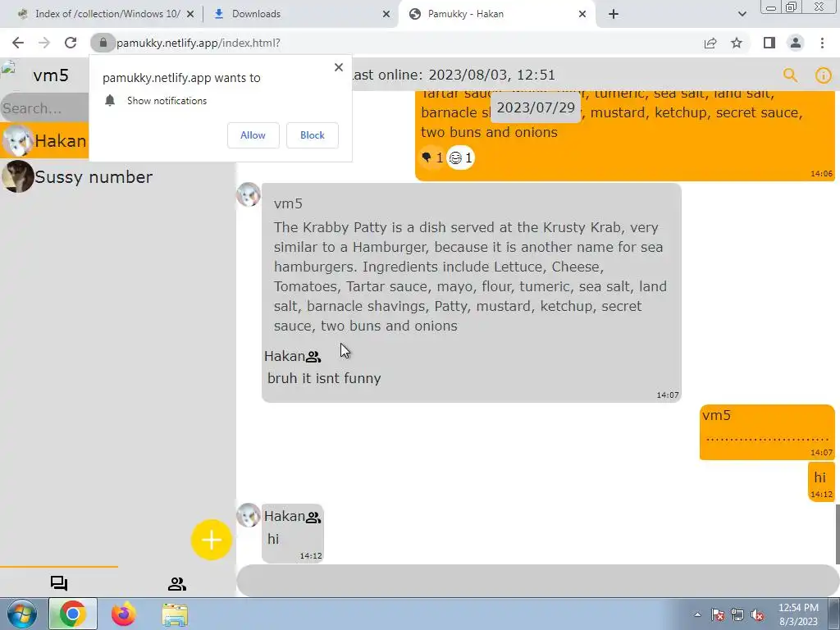Close the notification permission popup
Screen dimensions: 840x630
(339, 67)
